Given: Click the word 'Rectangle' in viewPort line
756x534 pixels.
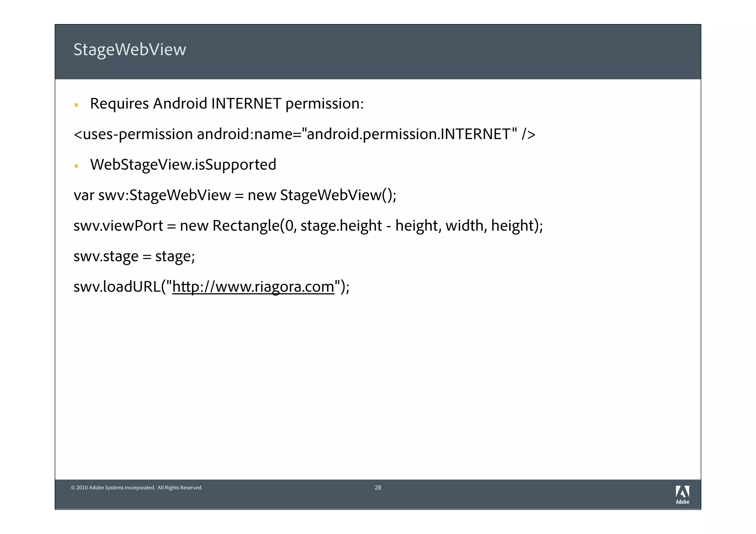Looking at the screenshot, I should (x=246, y=225).
